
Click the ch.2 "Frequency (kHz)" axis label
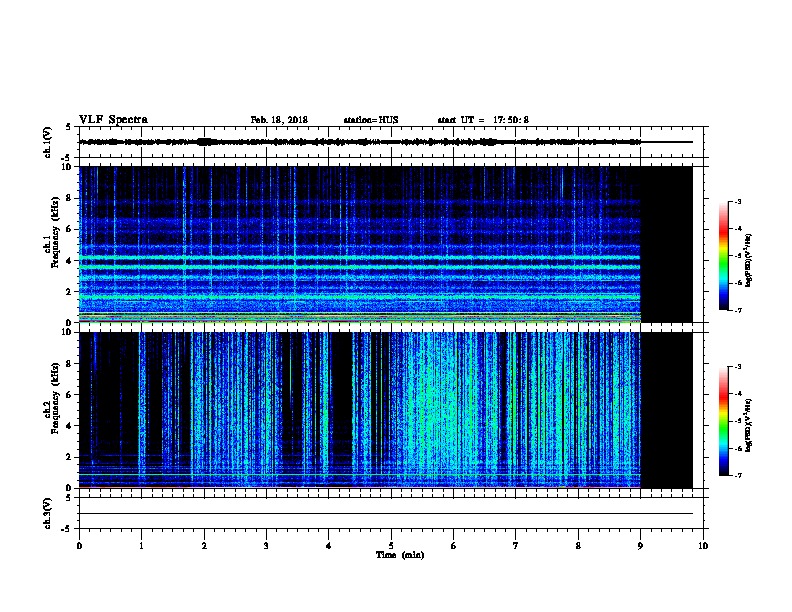point(55,398)
